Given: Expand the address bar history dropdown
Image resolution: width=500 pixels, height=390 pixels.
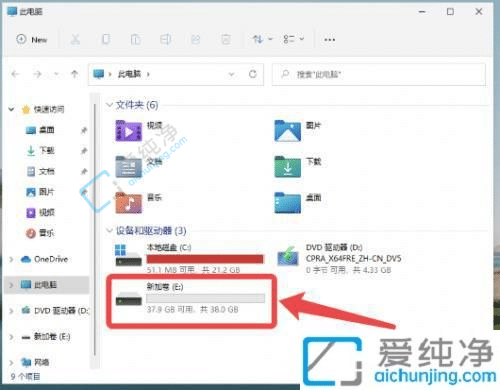Looking at the screenshot, I should click(231, 74).
